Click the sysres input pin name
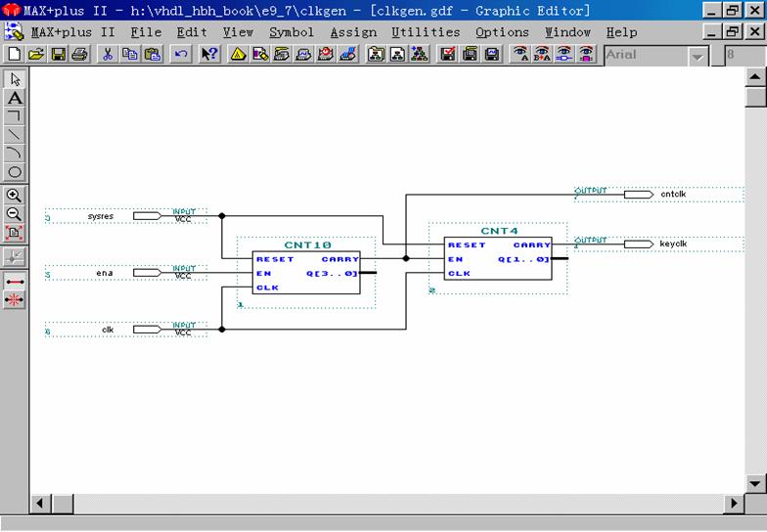The width and height of the screenshot is (767, 532). (100, 216)
